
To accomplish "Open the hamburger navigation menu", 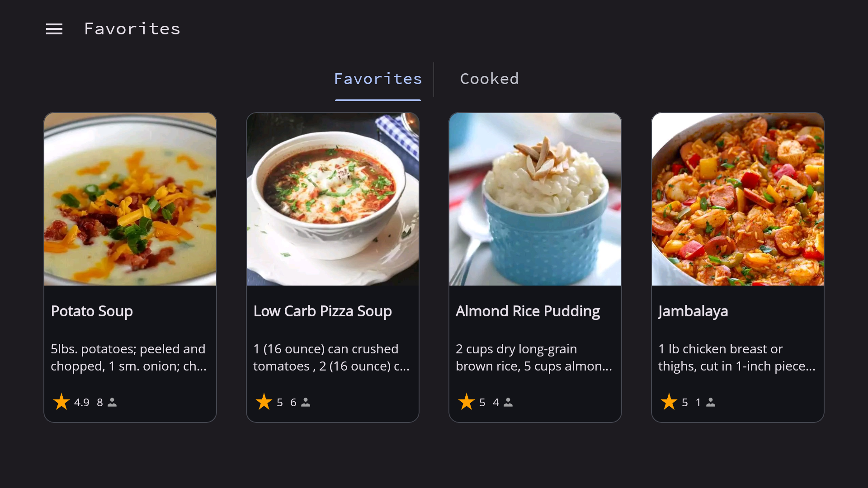I will pyautogui.click(x=54, y=29).
